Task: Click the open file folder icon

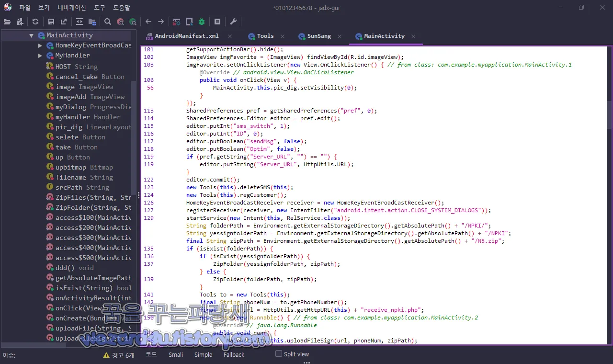Action: pyautogui.click(x=7, y=22)
